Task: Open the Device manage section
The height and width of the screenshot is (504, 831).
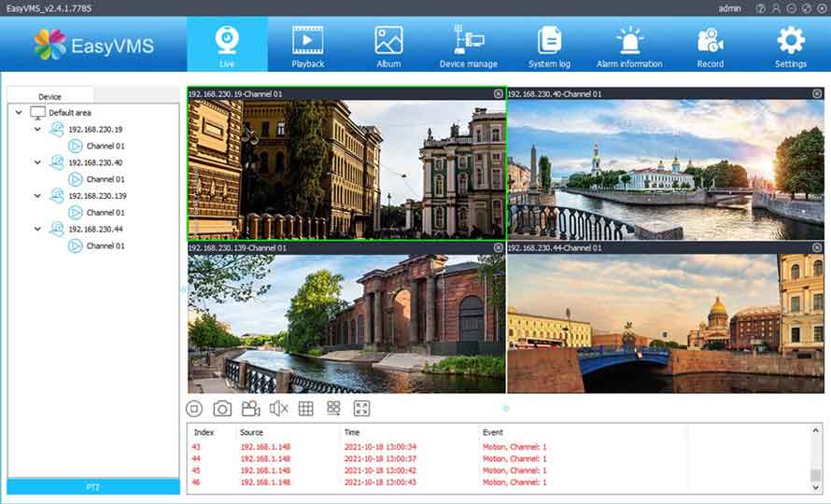Action: point(468,46)
